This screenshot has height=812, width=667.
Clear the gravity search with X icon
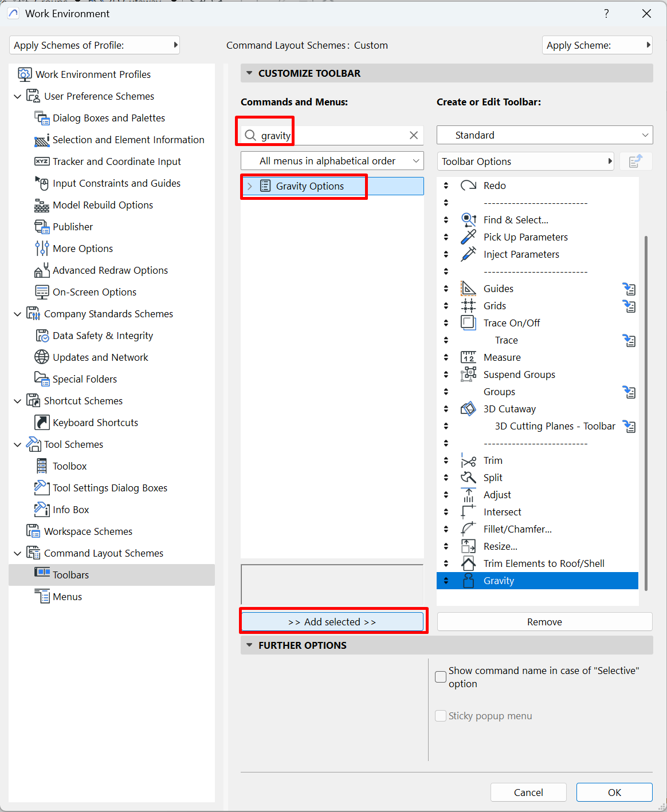(413, 135)
